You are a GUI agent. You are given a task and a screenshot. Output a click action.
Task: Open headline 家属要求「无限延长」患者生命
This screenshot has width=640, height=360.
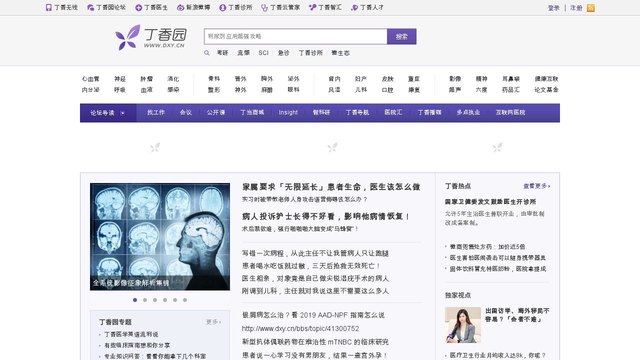click(x=331, y=187)
